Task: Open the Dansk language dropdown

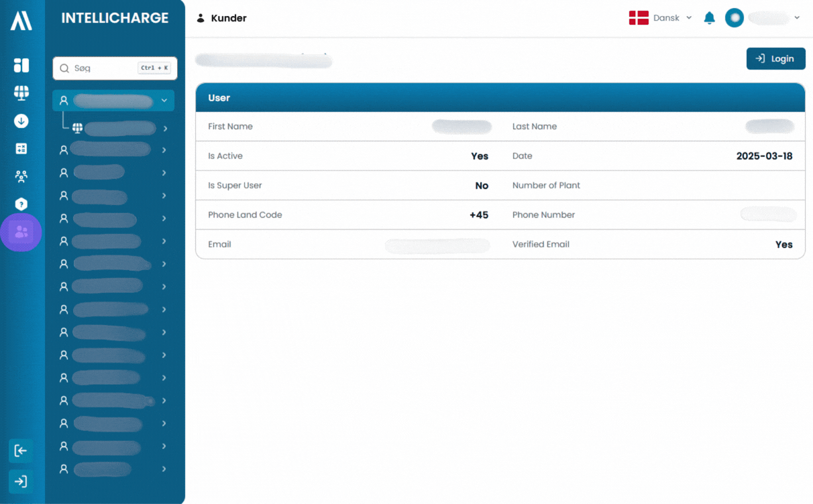Action: point(660,18)
